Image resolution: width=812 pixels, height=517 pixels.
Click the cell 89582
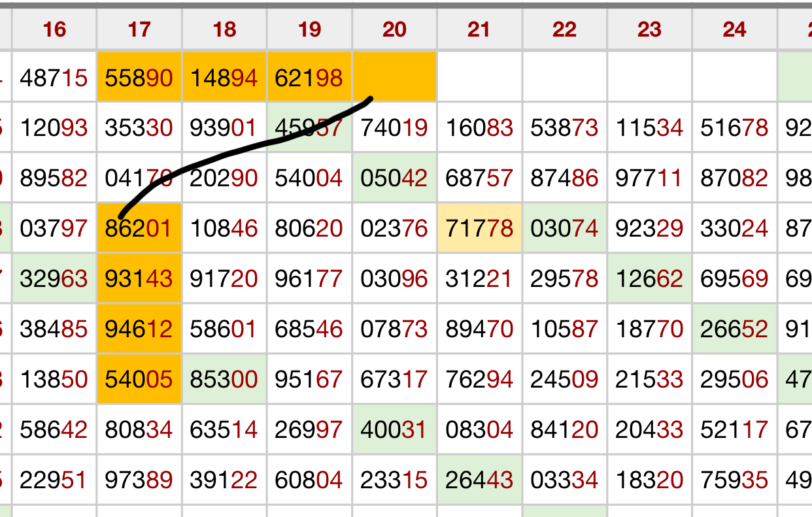point(54,178)
